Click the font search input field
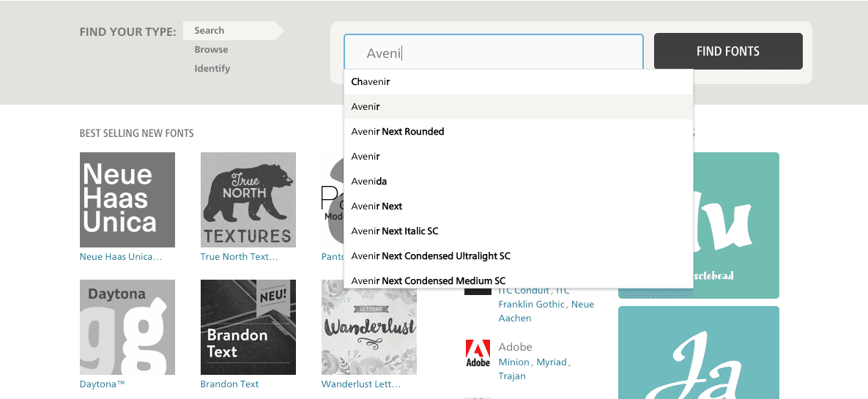 (493, 53)
